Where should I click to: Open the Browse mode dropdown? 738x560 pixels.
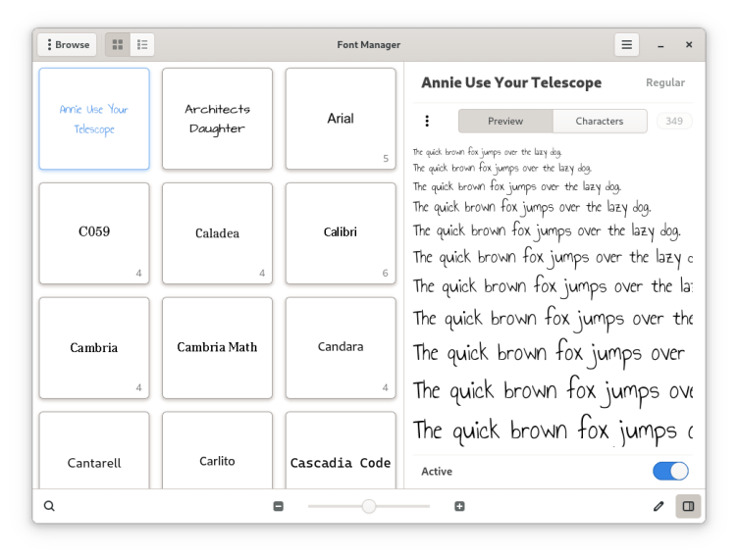coord(67,45)
